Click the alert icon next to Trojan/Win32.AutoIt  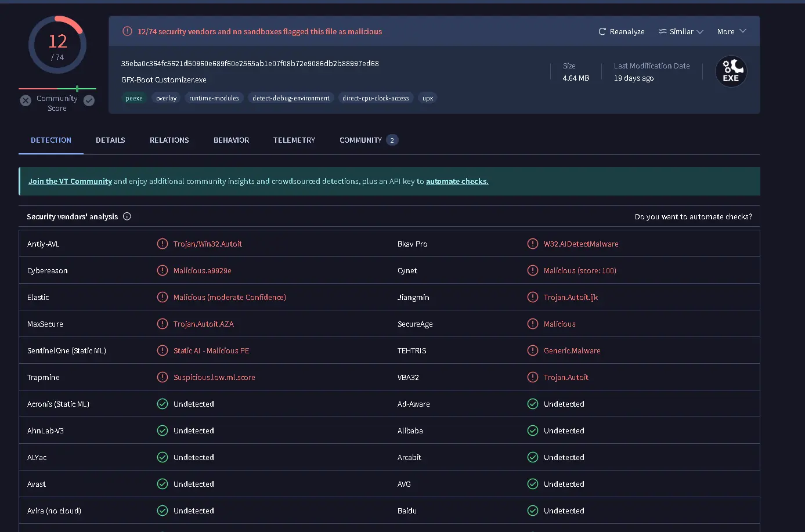163,244
